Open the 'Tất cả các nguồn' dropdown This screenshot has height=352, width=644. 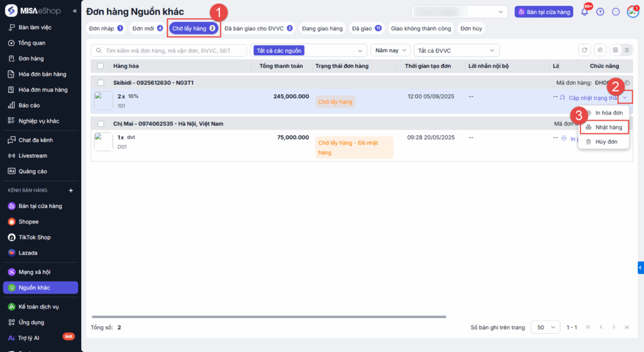click(309, 50)
